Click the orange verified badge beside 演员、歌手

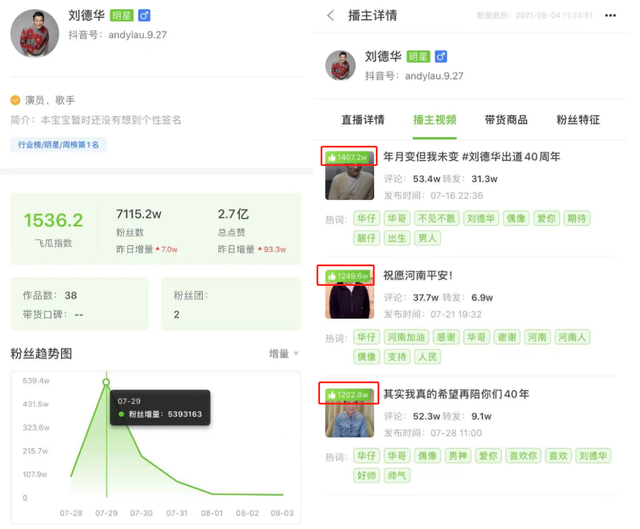pos(15,100)
